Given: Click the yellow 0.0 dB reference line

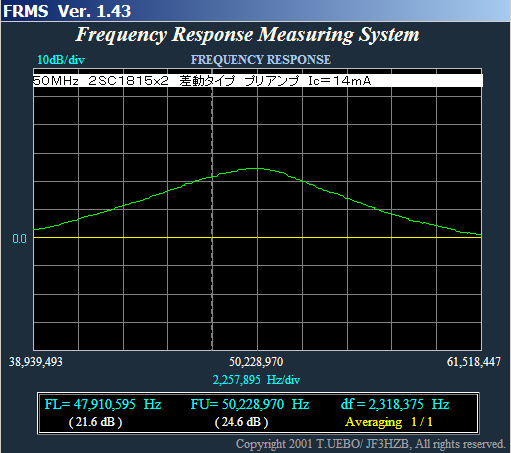Looking at the screenshot, I should [x=257, y=238].
